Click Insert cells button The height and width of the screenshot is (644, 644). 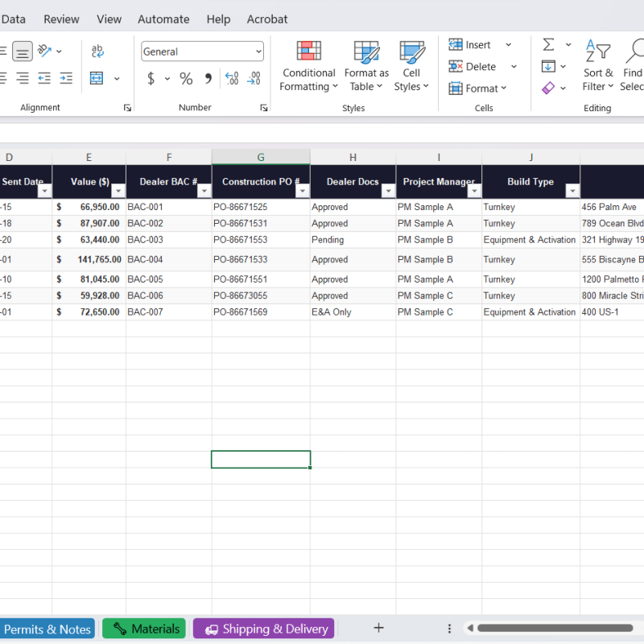(469, 44)
